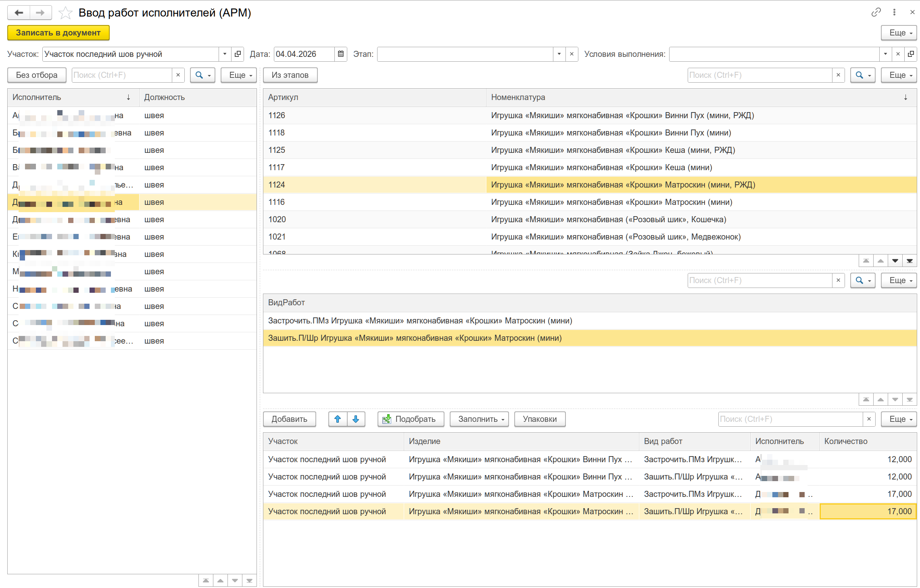Click the 17,000 quantity in the highlighted row
Screen dimensions: 920x588
point(868,511)
